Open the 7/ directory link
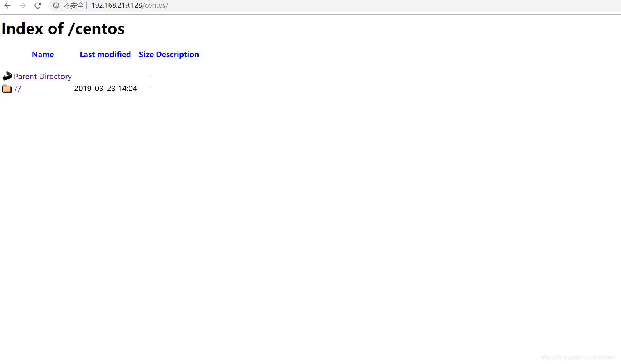Image resolution: width=621 pixels, height=364 pixels. (x=17, y=89)
